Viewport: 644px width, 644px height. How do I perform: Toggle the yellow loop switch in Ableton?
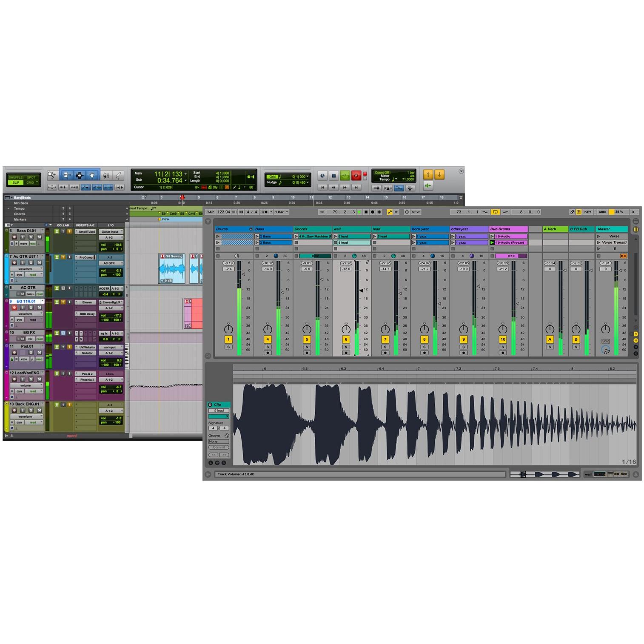[495, 212]
